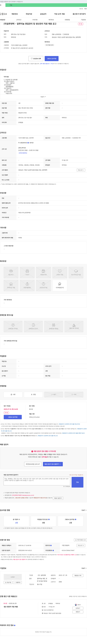Click the 장애인용 승강기 icon

pyautogui.click(x=33, y=327)
